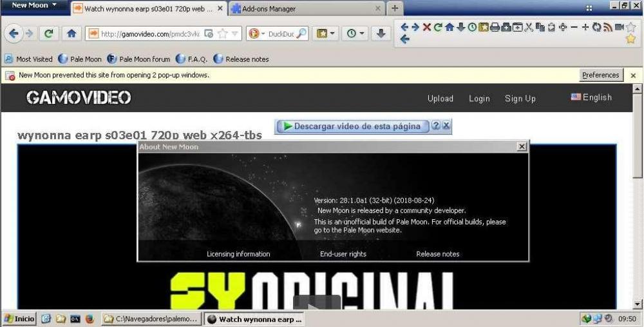Screen dimensions: 644x327
Task: Click the RSS feed subscribe icon
Action: pyautogui.click(x=607, y=27)
